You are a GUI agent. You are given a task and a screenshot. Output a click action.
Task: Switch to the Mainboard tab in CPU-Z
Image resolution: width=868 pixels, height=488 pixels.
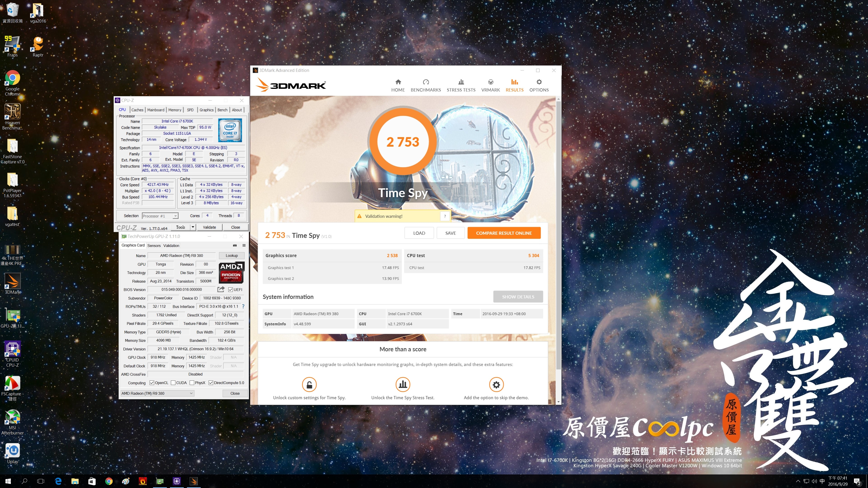[x=156, y=110]
